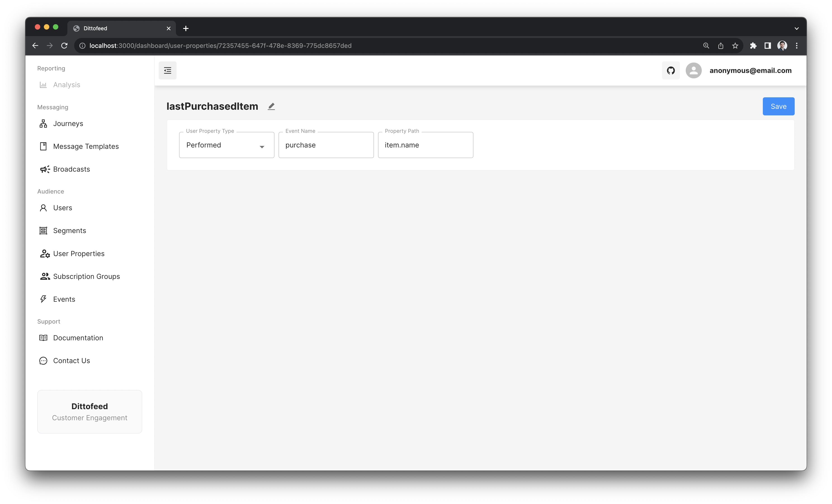Click the Broadcasts megaphone icon
832x504 pixels.
(45, 169)
